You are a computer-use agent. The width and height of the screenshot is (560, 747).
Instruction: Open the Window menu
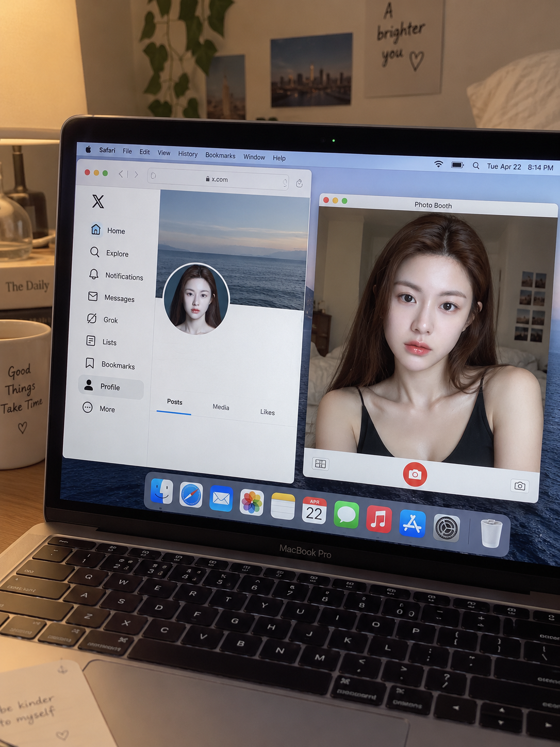click(x=254, y=157)
